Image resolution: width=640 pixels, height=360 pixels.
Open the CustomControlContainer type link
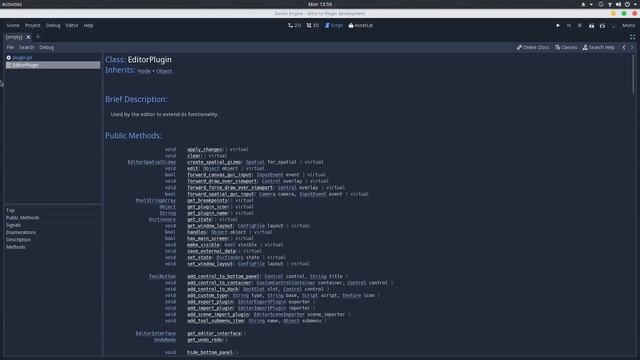[x=286, y=283]
